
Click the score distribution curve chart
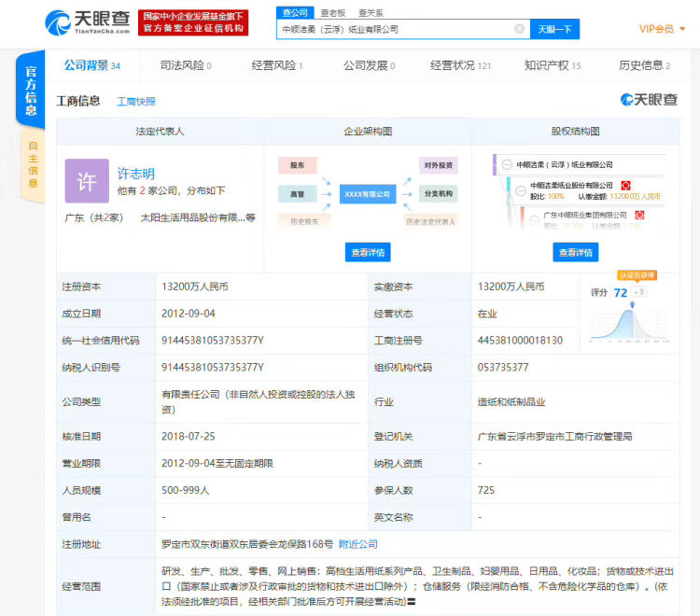629,323
